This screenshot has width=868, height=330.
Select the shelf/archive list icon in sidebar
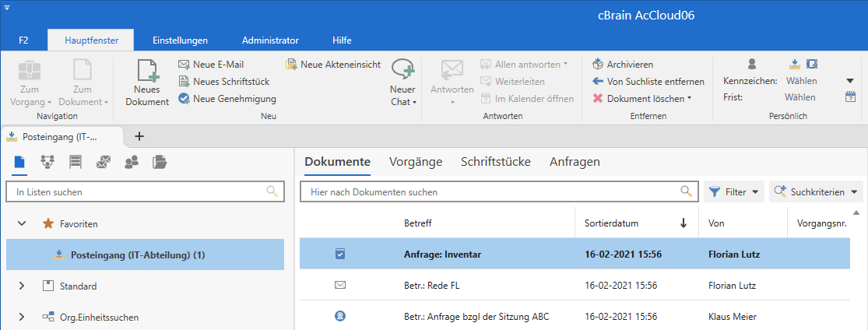click(x=76, y=162)
